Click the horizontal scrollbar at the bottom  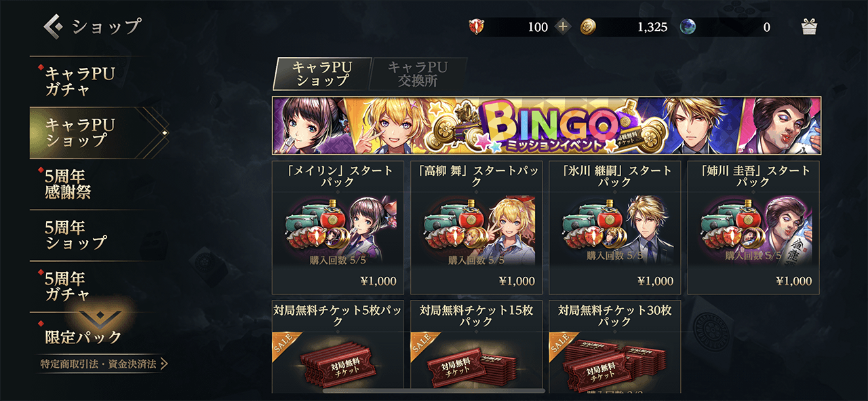[x=434, y=391]
